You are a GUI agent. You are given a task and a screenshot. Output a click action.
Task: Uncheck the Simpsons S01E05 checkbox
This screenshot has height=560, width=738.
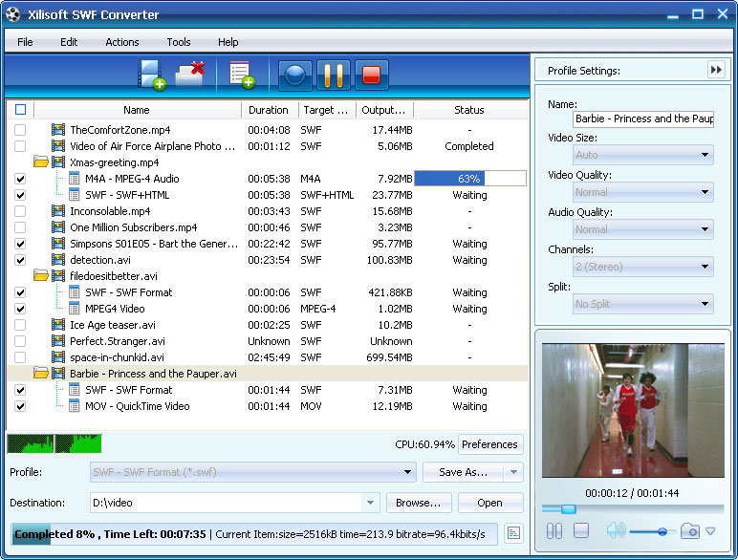20,244
